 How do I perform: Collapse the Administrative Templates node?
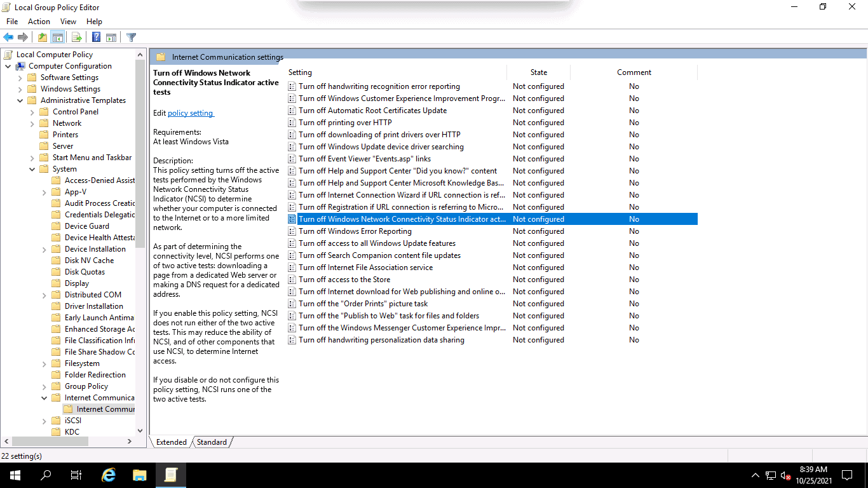tap(20, 100)
